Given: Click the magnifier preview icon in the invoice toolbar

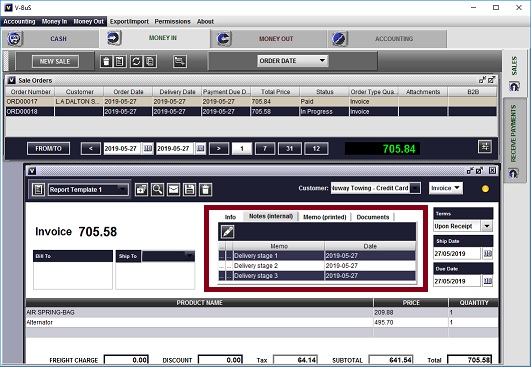Looking at the screenshot, I should (157, 189).
